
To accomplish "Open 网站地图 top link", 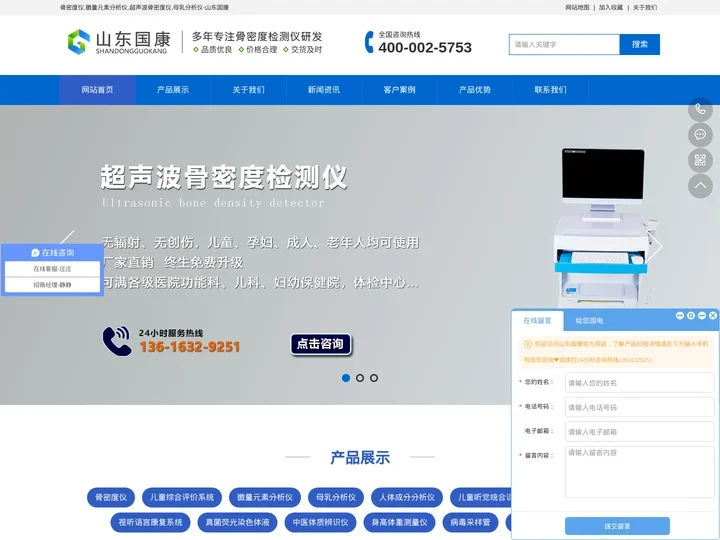I will coord(577,7).
